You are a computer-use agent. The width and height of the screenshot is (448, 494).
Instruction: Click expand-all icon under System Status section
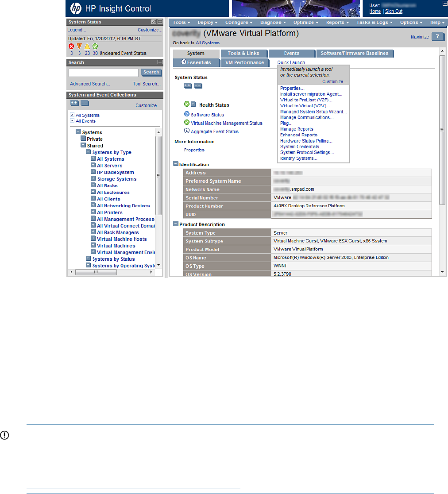pyautogui.click(x=188, y=86)
